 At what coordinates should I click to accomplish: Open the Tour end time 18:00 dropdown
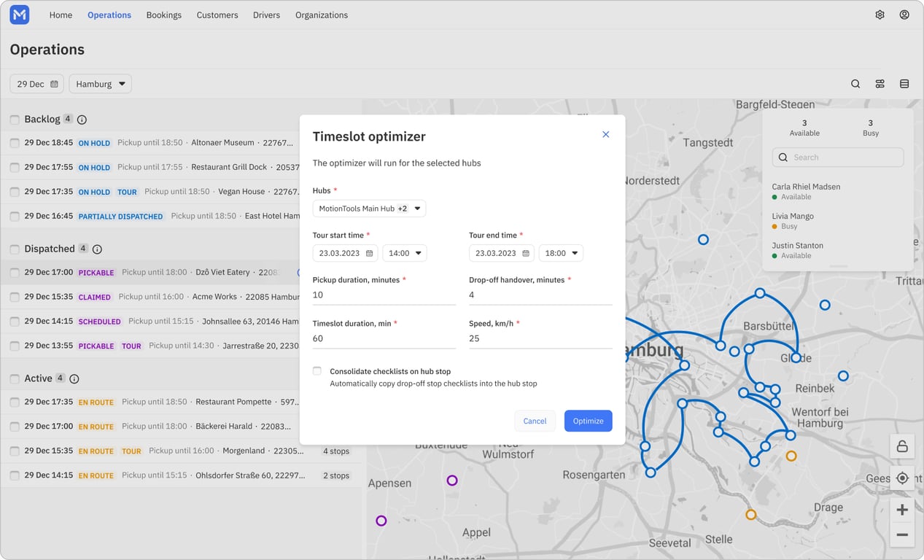coord(561,254)
